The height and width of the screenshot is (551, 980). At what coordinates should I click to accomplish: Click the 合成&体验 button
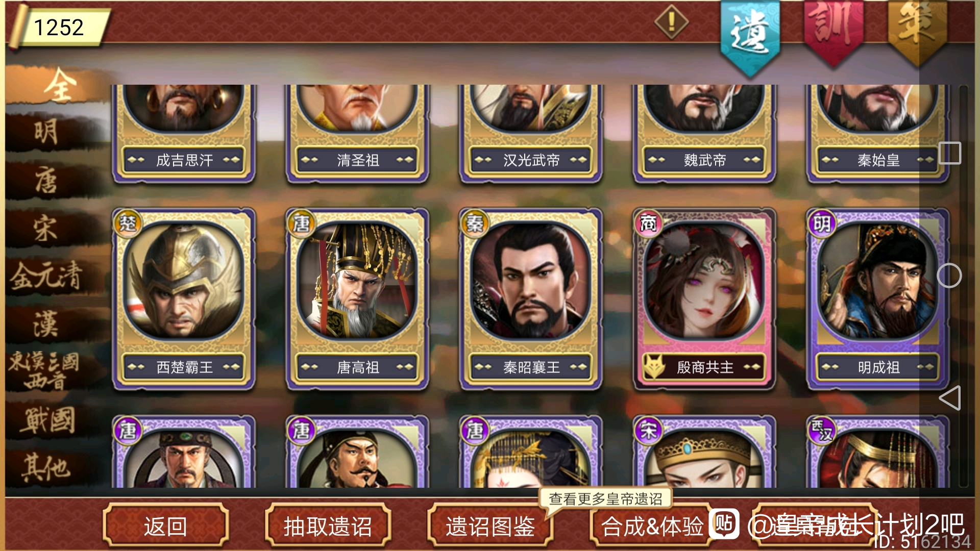[x=652, y=526]
